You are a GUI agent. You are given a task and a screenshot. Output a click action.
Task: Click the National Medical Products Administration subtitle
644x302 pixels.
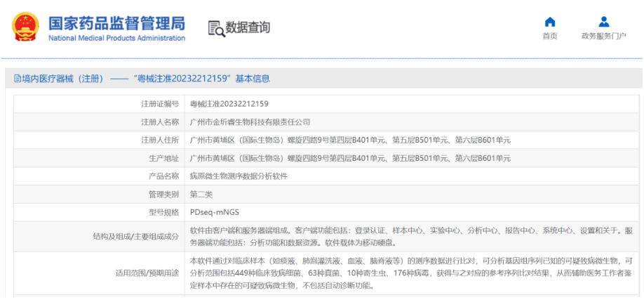point(116,38)
